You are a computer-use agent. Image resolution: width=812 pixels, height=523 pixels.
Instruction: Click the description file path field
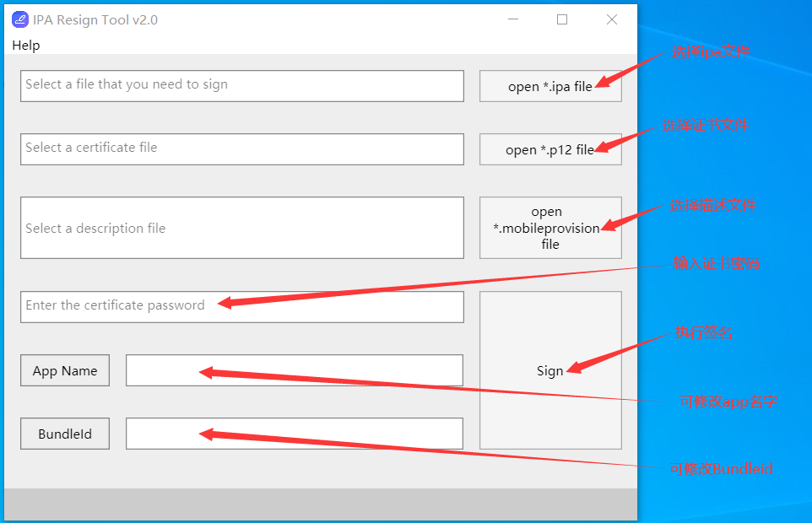[242, 227]
